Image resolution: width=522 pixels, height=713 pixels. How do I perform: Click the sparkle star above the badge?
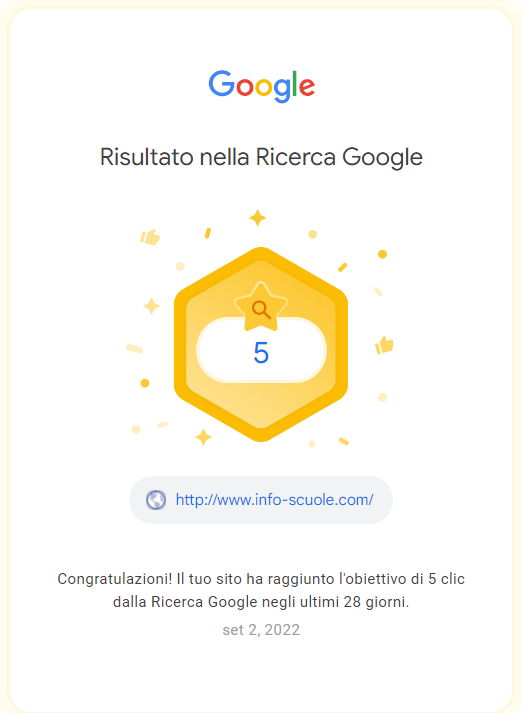[257, 218]
